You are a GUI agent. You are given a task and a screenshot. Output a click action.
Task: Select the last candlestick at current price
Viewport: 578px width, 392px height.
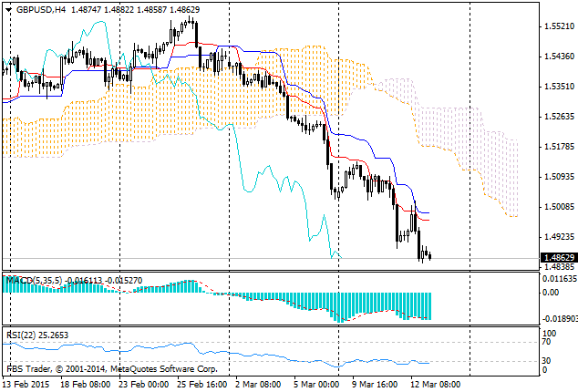tap(429, 256)
